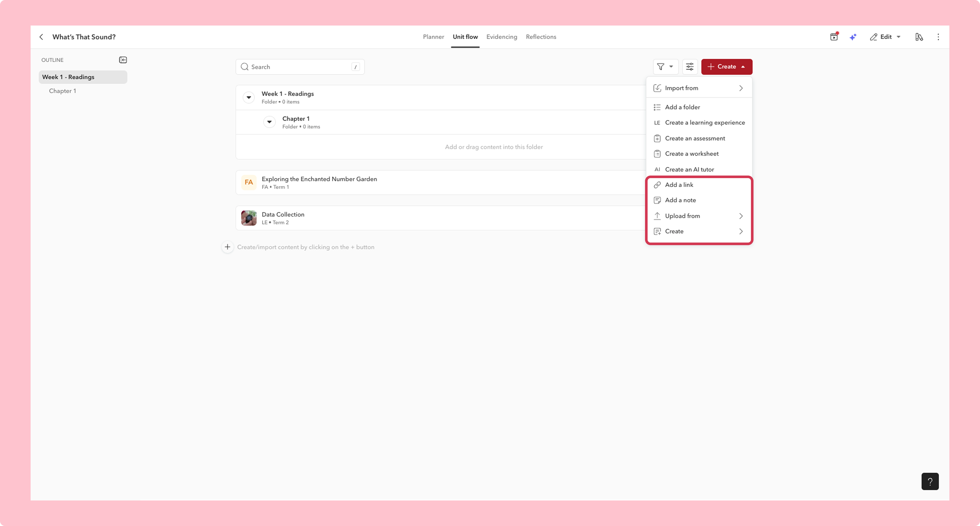
Task: Click the plus button beside Create/import content
Action: 227,247
